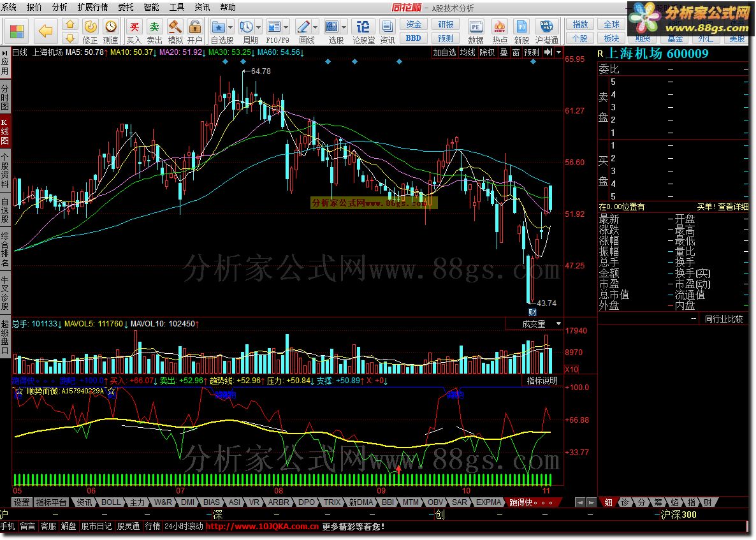756x540 pixels.
Task: Click the up arrow page icon
Action: pyautogui.click(x=70, y=25)
